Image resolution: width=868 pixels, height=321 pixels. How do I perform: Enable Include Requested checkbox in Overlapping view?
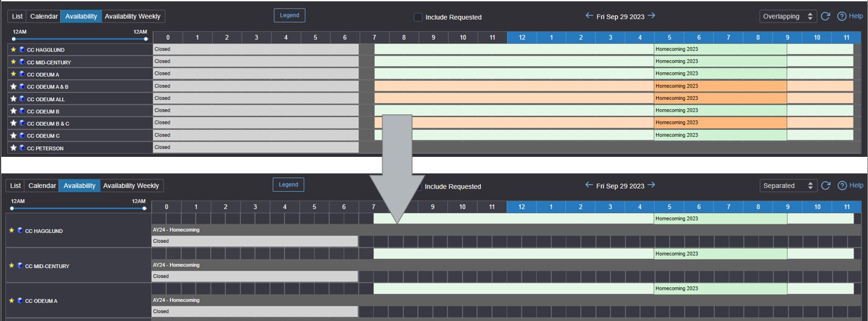pyautogui.click(x=418, y=17)
